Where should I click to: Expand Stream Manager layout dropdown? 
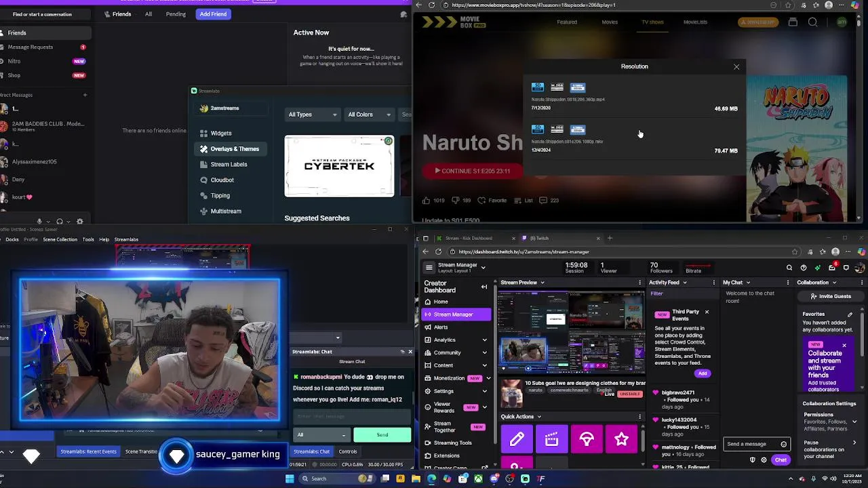pyautogui.click(x=483, y=268)
